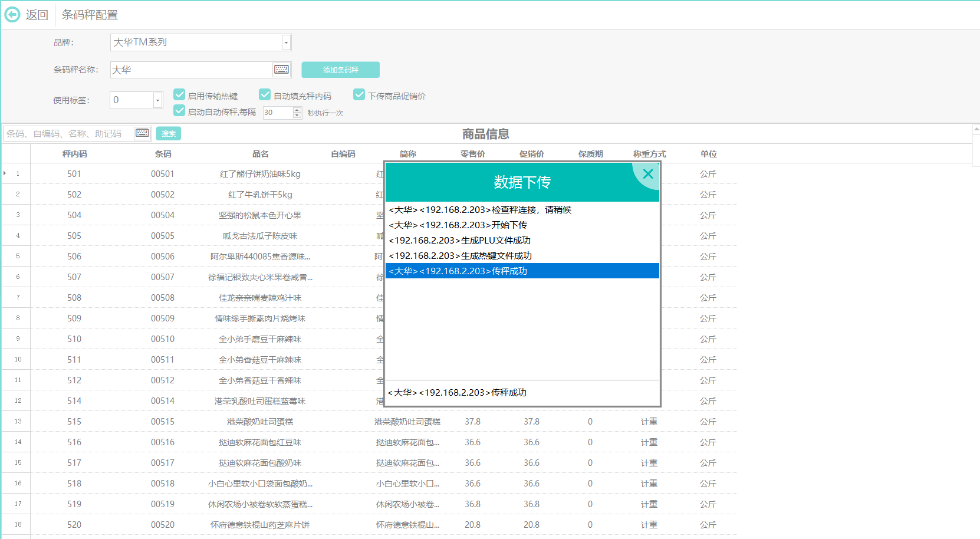Sort by 品名 column header
The width and height of the screenshot is (980, 539).
[260, 154]
